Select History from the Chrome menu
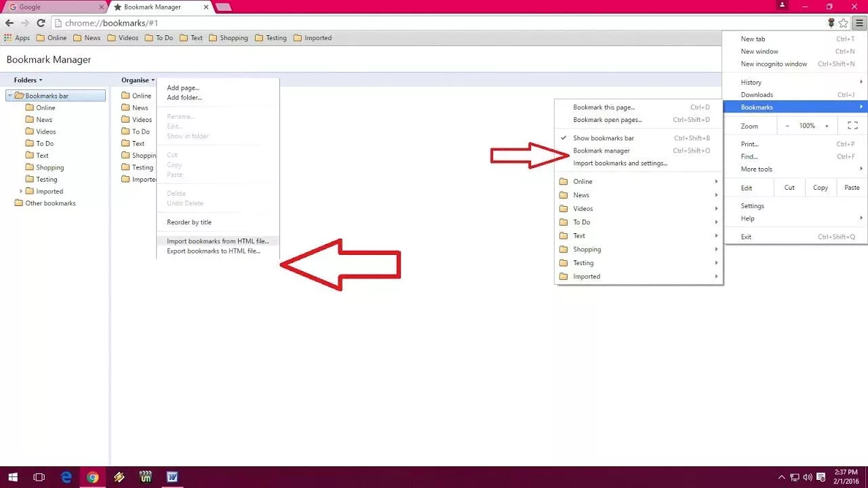 point(751,82)
